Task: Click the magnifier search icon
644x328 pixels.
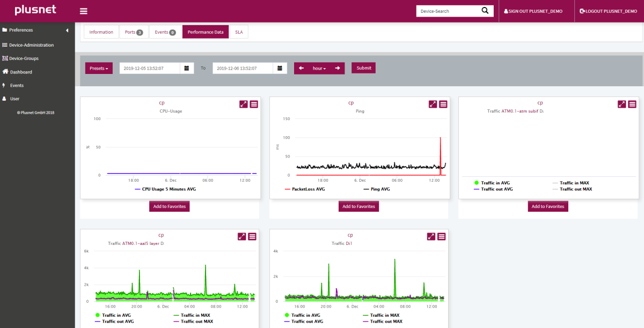Action: 485,11
